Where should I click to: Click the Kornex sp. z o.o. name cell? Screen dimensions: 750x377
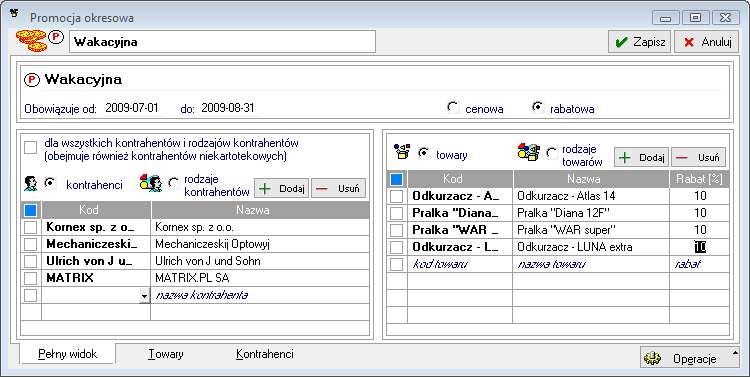tap(260, 227)
